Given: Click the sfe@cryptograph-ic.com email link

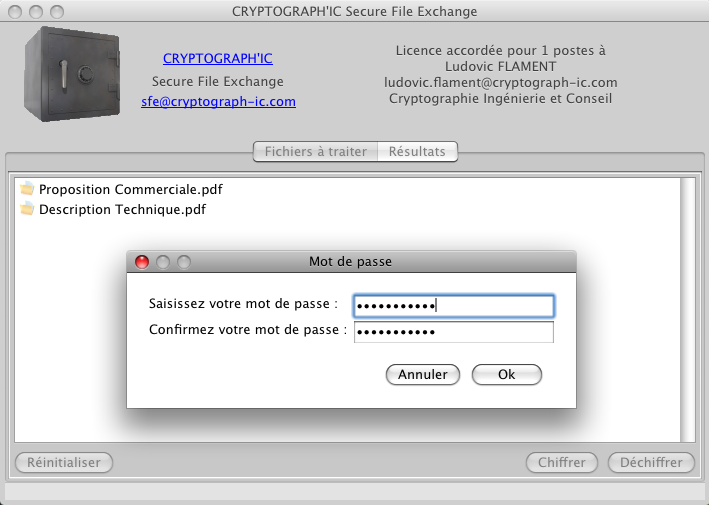Looking at the screenshot, I should [218, 101].
